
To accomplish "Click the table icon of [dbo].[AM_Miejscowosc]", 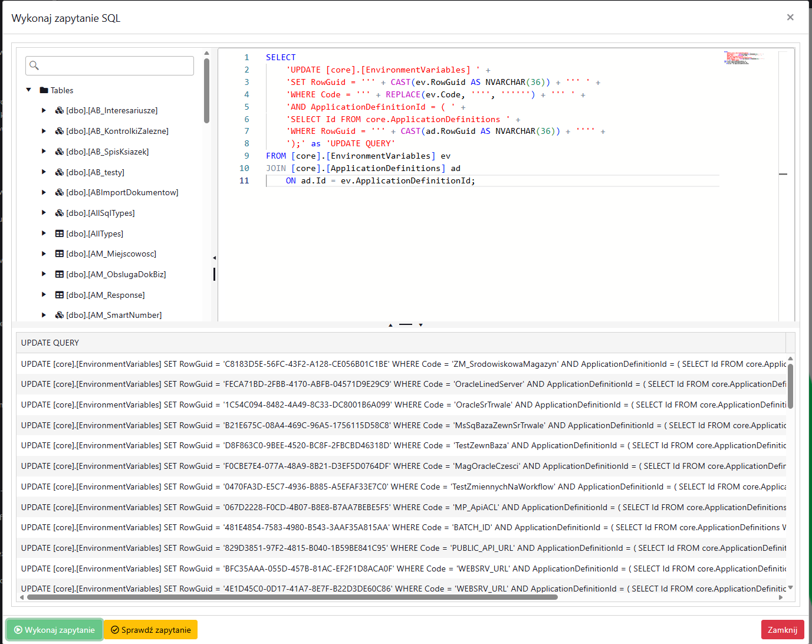I will click(x=60, y=254).
